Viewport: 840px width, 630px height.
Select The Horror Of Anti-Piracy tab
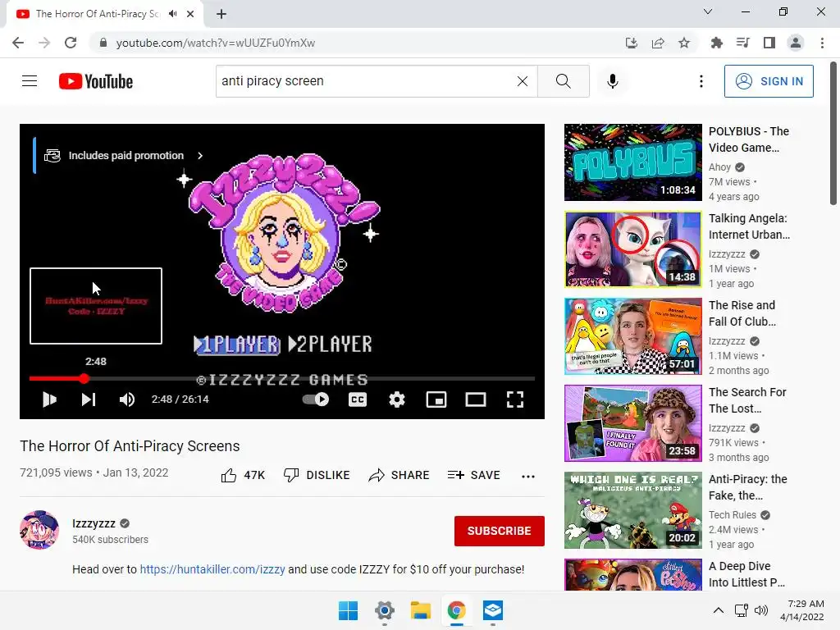pyautogui.click(x=97, y=14)
